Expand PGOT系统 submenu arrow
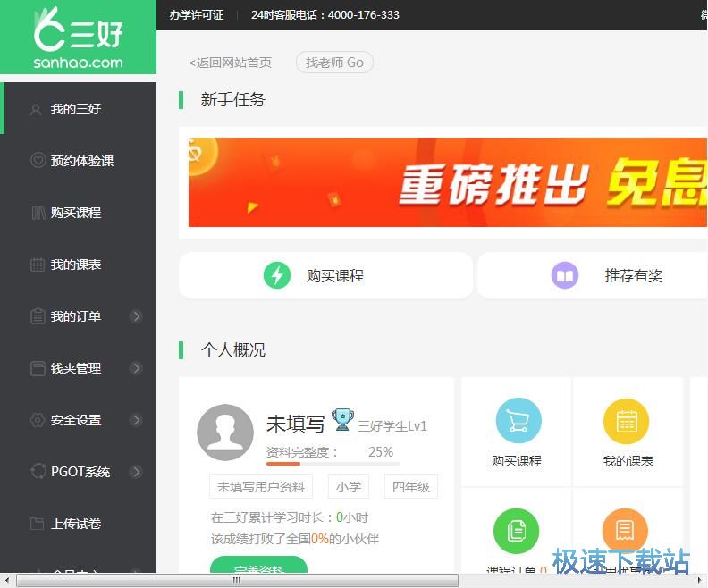 click(136, 472)
